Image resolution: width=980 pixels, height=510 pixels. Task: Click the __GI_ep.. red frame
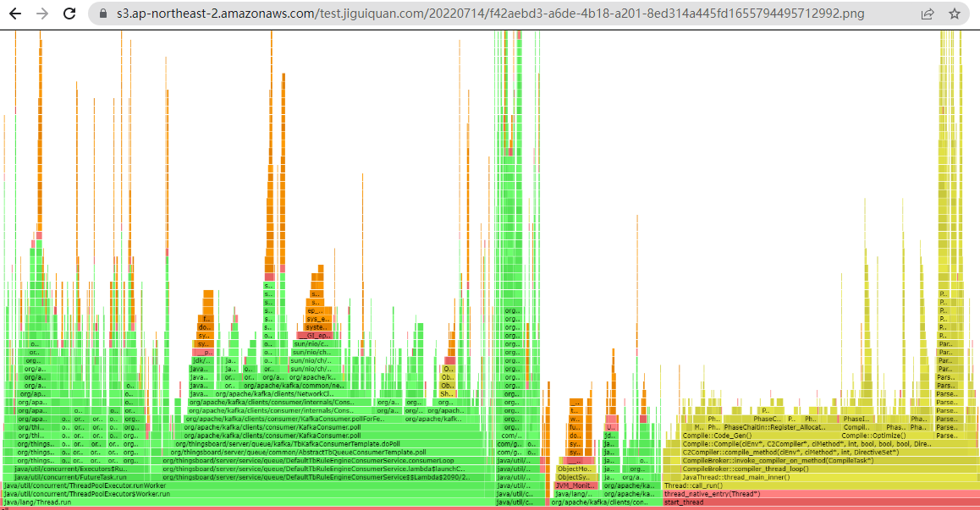(x=314, y=336)
